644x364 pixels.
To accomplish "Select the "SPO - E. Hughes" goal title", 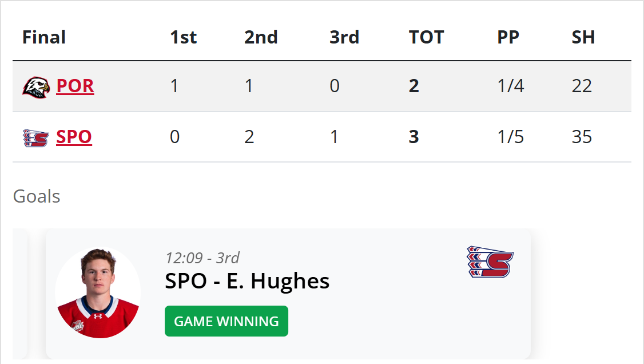I will [247, 281].
